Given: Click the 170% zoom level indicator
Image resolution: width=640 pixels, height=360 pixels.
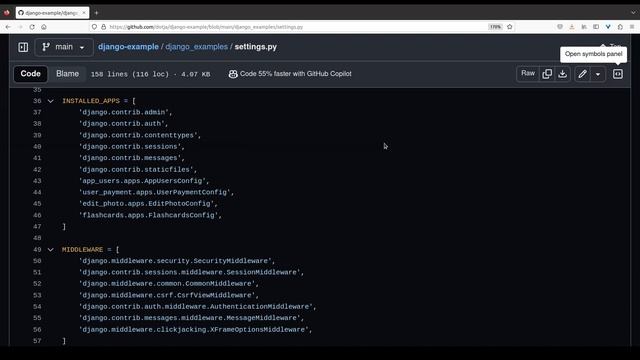Looking at the screenshot, I should tap(495, 27).
